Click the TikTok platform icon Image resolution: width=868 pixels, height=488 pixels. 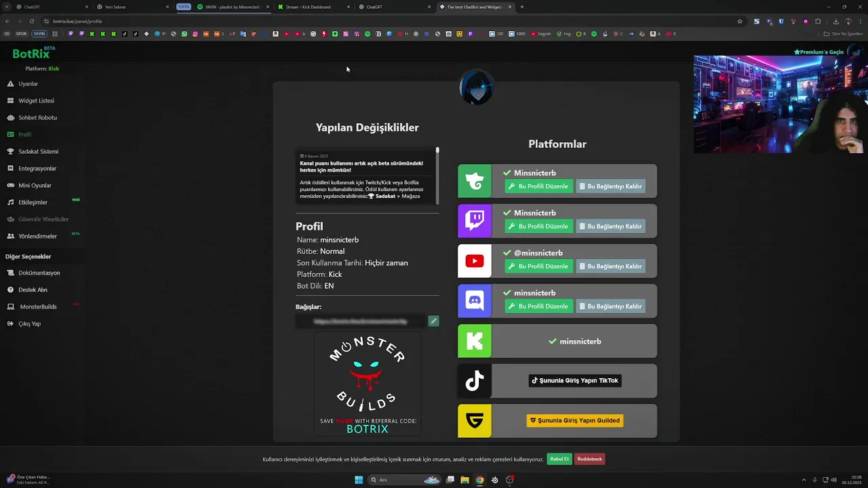click(475, 381)
